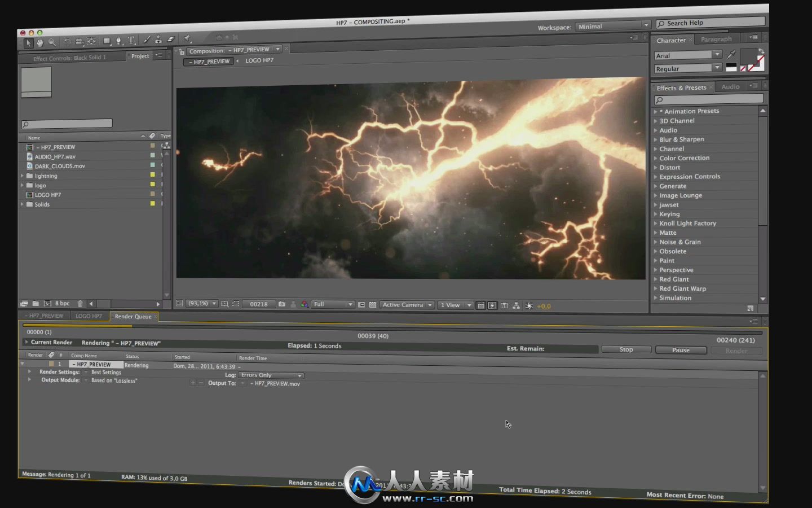This screenshot has width=812, height=508.
Task: Click output file HP7_PREVIEW.mov link
Action: pos(275,384)
